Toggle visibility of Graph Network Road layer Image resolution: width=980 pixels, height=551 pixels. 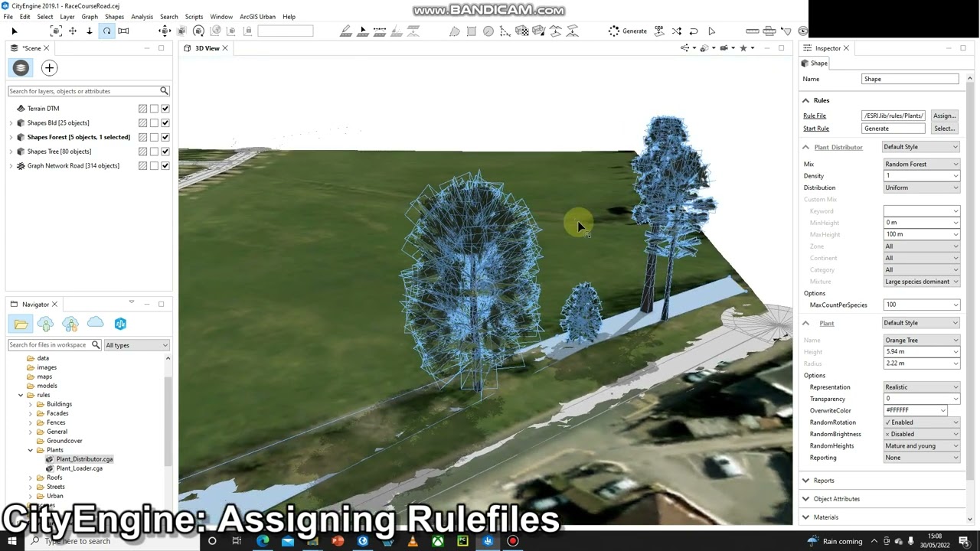165,166
